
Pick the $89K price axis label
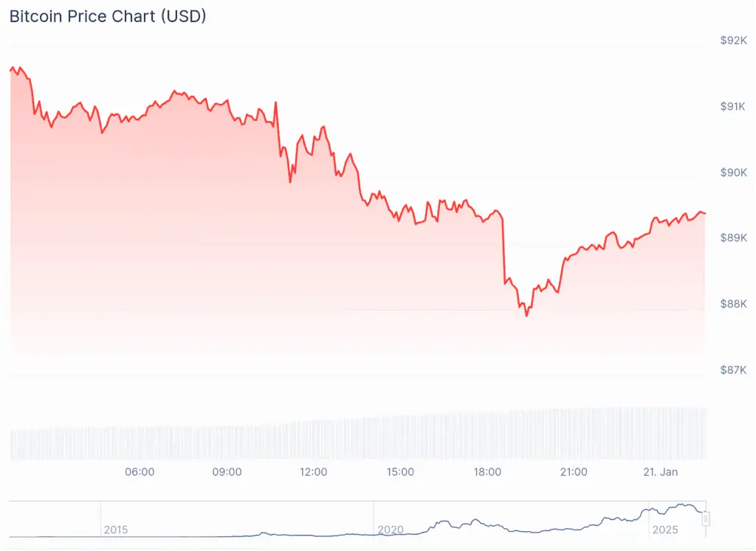[733, 238]
